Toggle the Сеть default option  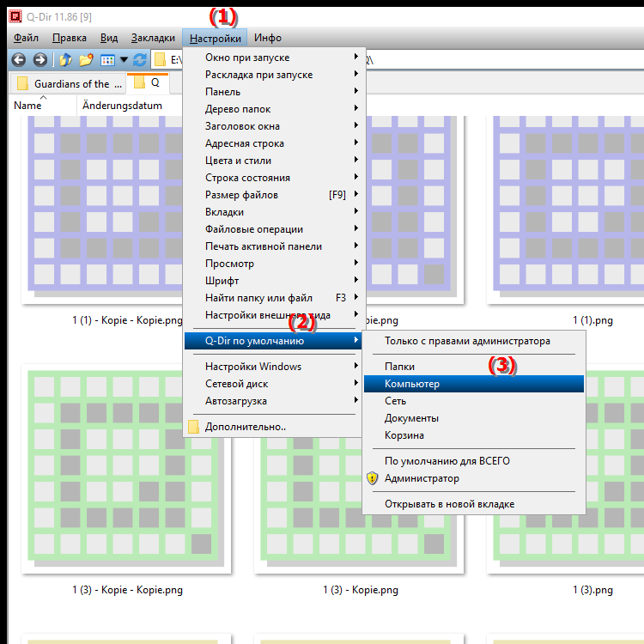coord(473,401)
